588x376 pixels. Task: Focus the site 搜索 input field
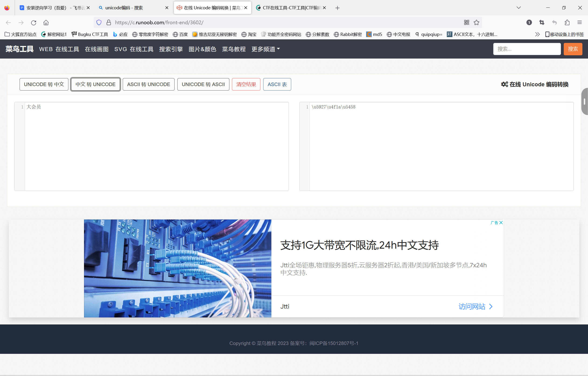527,49
